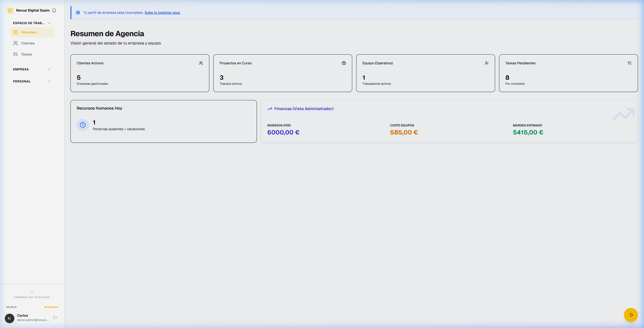
Task: Open 'Sube tu logotipo aquí' link
Action: [162, 12]
